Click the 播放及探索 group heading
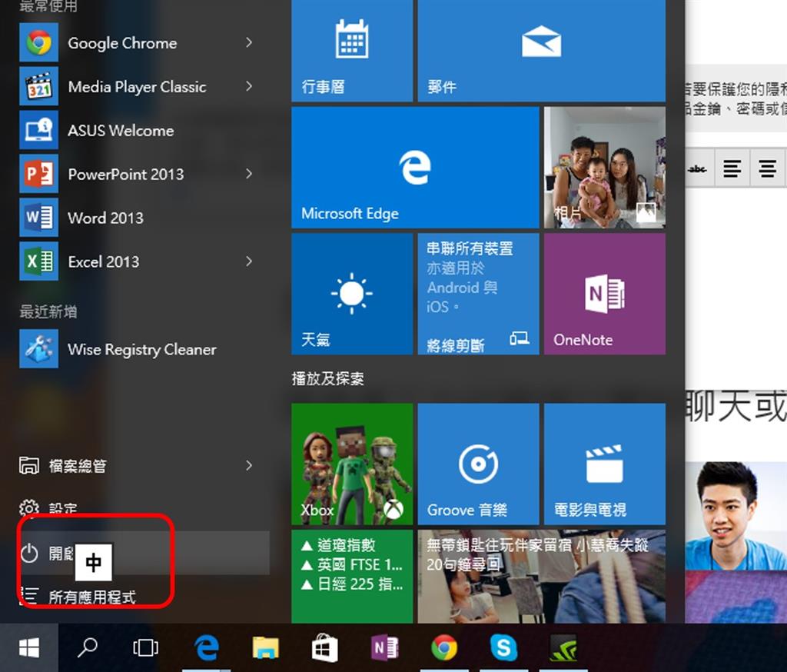 tap(327, 378)
